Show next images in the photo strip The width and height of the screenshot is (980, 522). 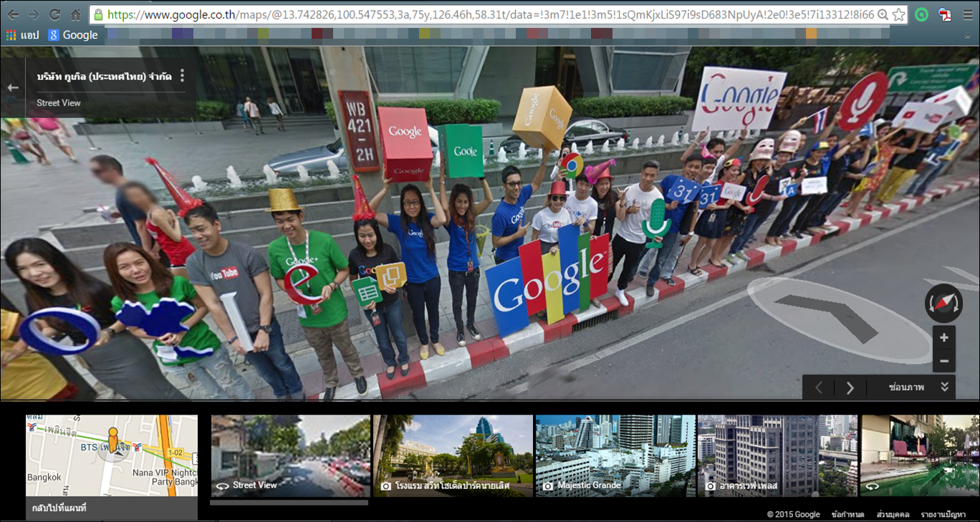(x=850, y=387)
